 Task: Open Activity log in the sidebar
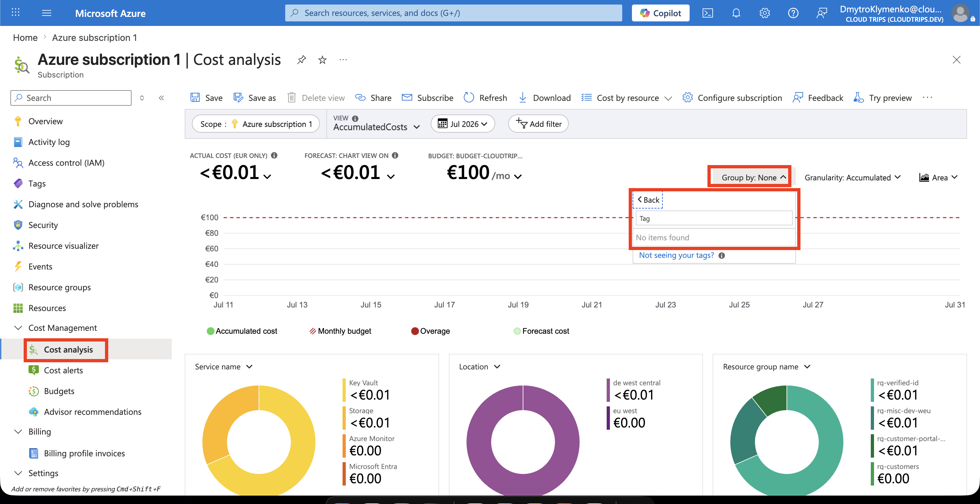coord(49,142)
